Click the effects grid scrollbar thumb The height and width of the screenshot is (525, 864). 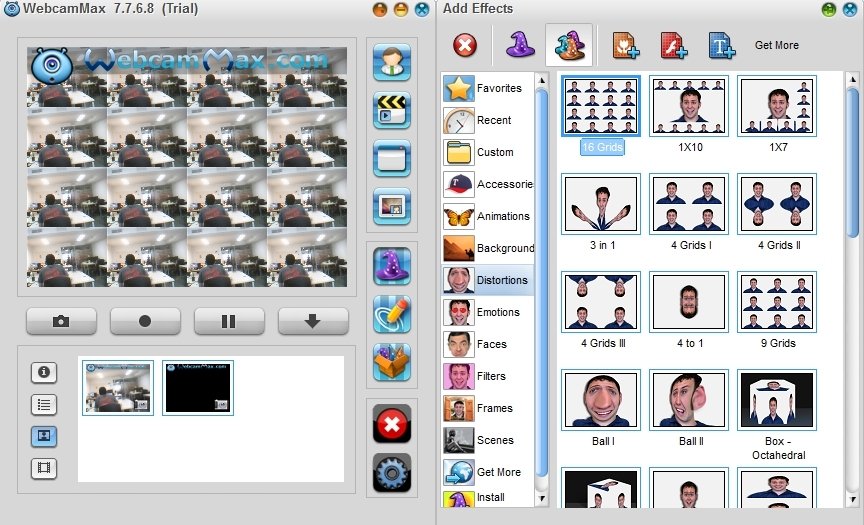(852, 164)
